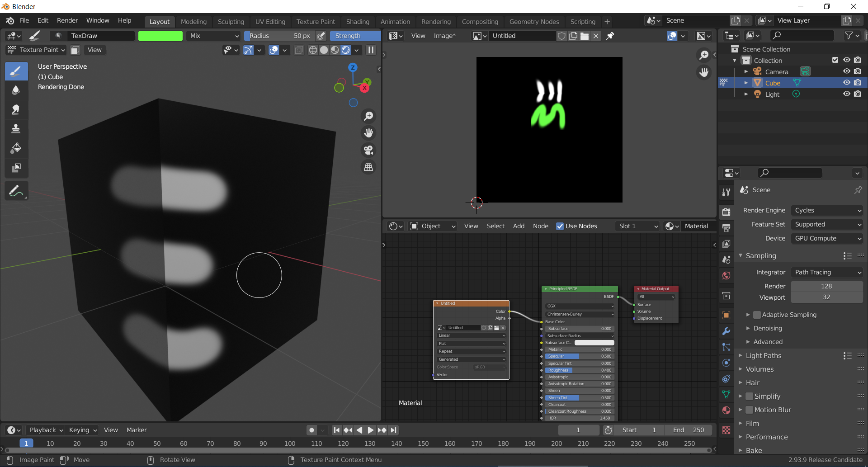Image resolution: width=868 pixels, height=467 pixels.
Task: Expand the Light Paths panel
Action: pos(763,355)
